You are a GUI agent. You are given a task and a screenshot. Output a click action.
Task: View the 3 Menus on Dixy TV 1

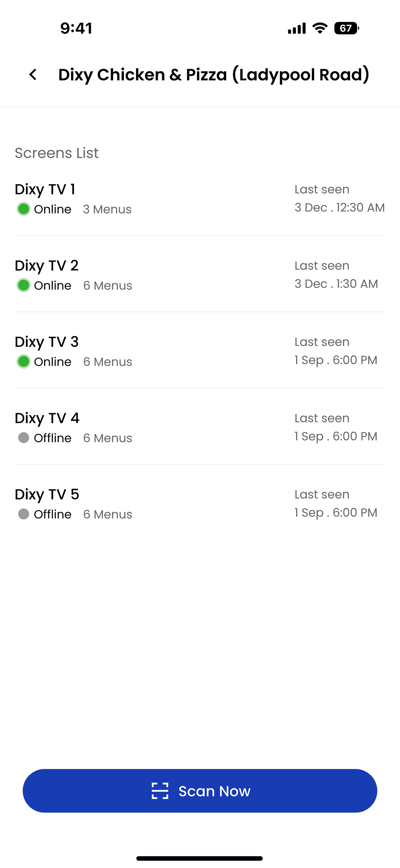coord(107,209)
